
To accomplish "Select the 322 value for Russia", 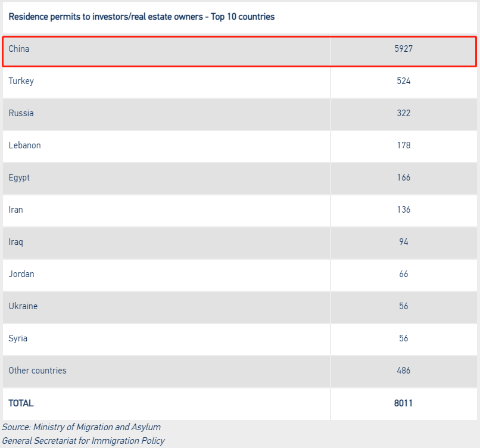I will coord(403,113).
